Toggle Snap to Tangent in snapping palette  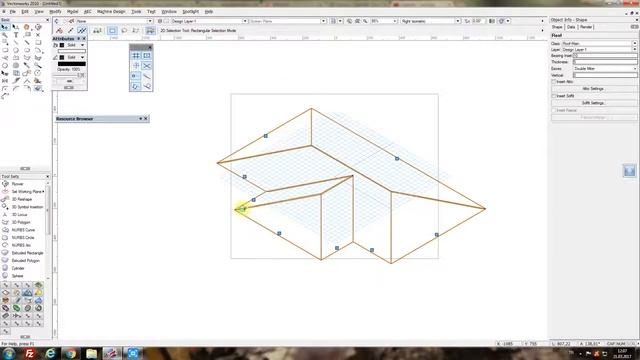click(x=147, y=86)
